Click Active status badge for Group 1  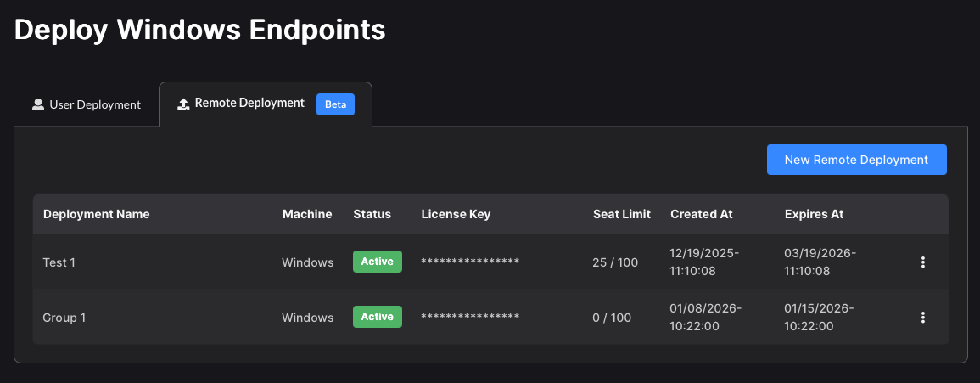(378, 317)
